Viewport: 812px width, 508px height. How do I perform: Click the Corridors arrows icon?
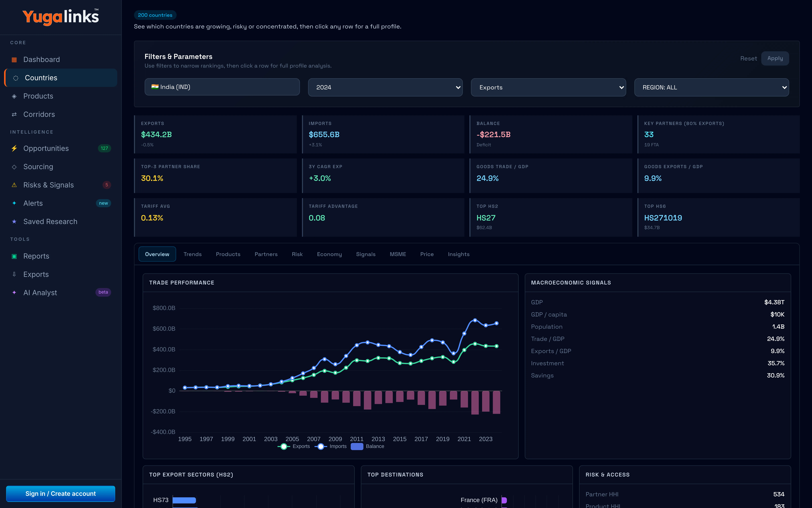pyautogui.click(x=14, y=115)
